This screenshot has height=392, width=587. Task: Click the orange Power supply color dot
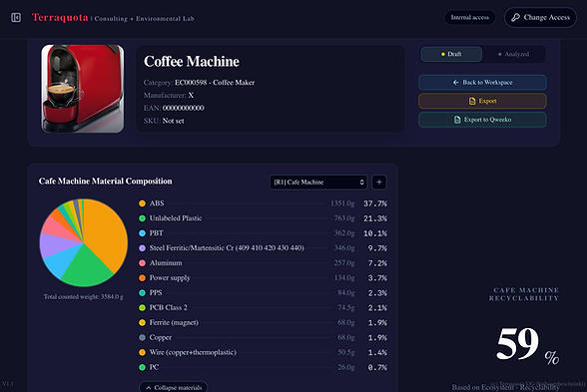pos(142,278)
